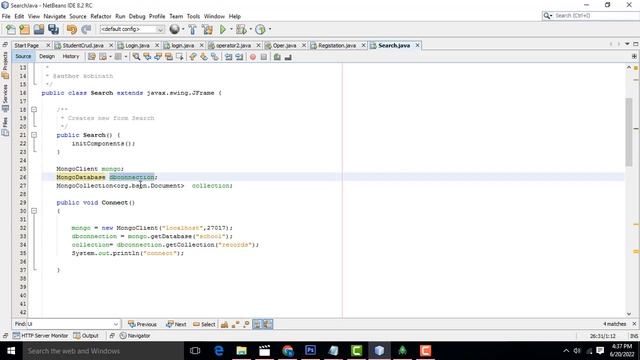Open the Navigate menu
Image resolution: width=640 pixels, height=360 pixels.
(x=55, y=16)
